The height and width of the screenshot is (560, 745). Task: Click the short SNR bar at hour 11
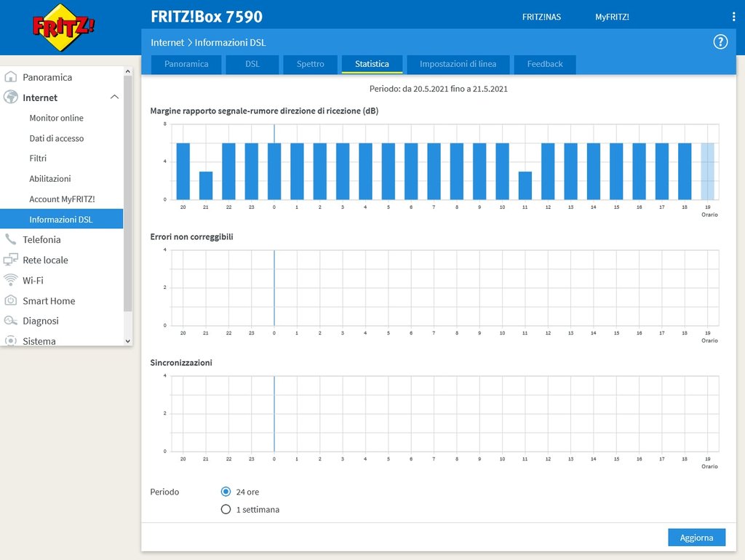point(525,185)
